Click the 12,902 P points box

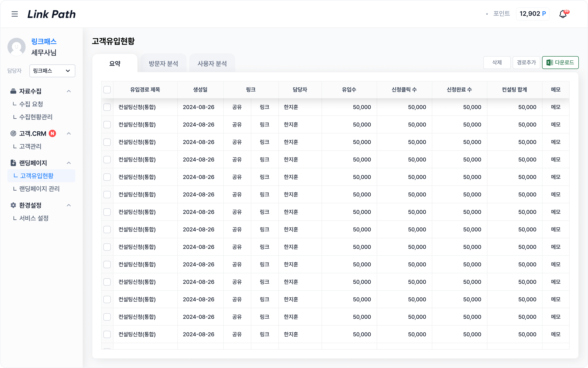(533, 14)
